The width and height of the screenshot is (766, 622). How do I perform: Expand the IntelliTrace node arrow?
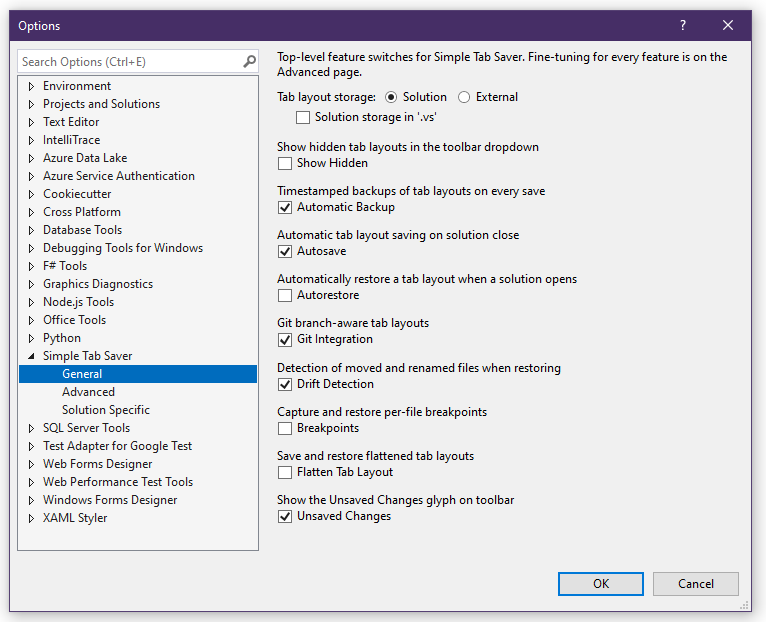[31, 140]
